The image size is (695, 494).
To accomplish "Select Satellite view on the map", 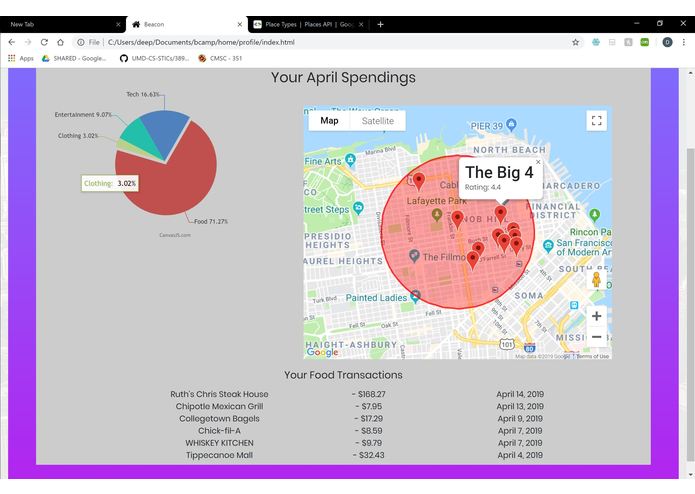I will pos(378,121).
